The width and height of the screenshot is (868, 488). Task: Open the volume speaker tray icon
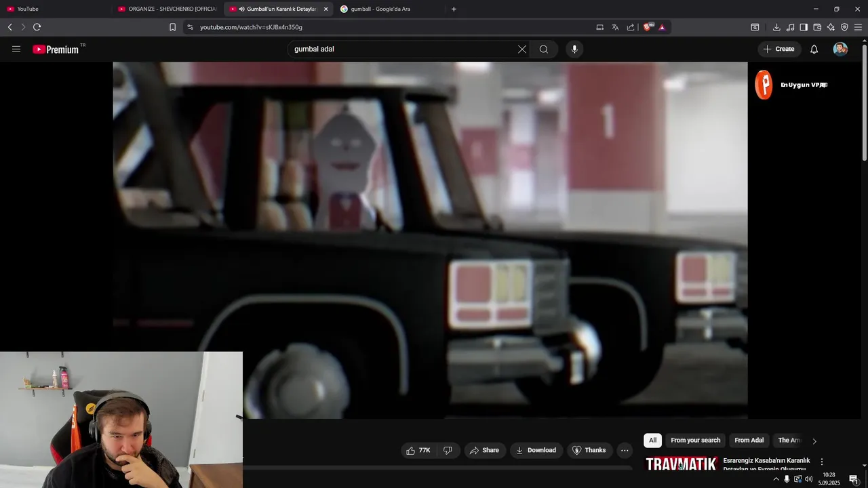(808, 479)
